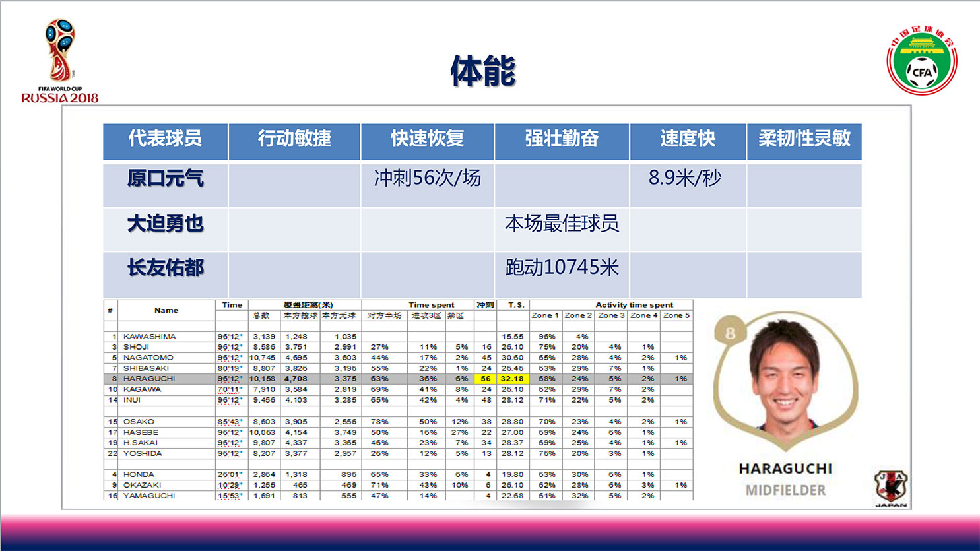Click the 跑动10745米 cell
980x551 pixels.
click(562, 268)
